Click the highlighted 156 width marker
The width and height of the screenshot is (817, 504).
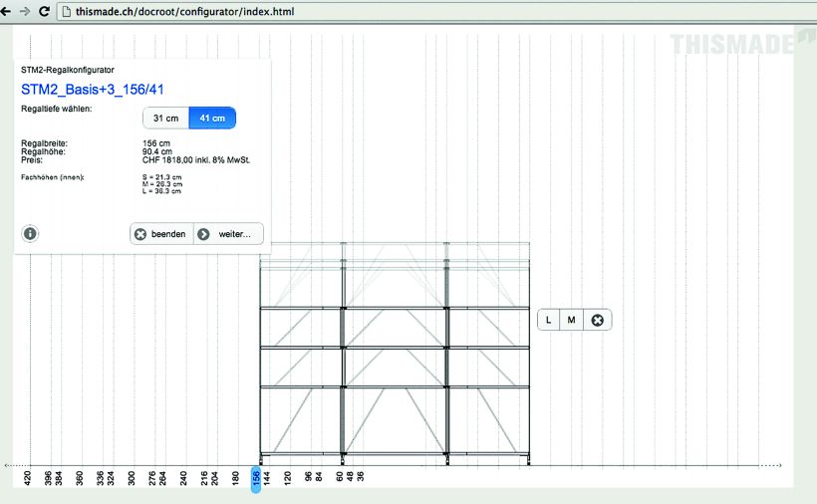(x=255, y=478)
